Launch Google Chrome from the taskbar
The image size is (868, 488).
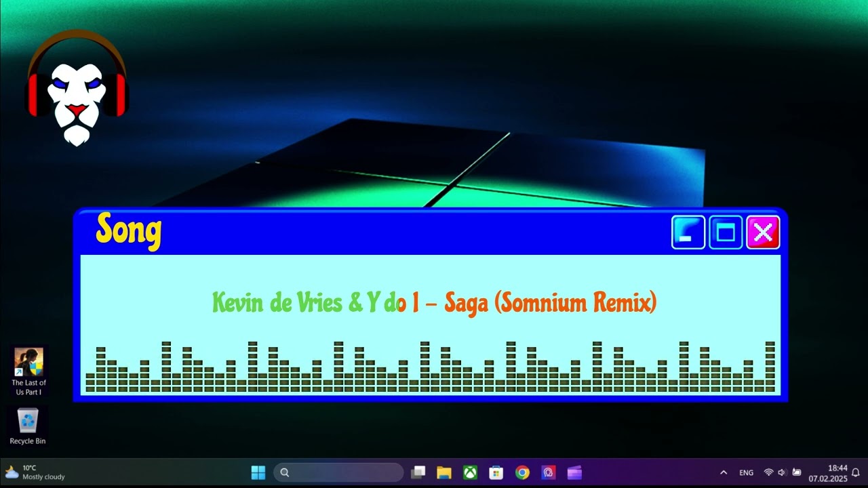click(x=521, y=472)
